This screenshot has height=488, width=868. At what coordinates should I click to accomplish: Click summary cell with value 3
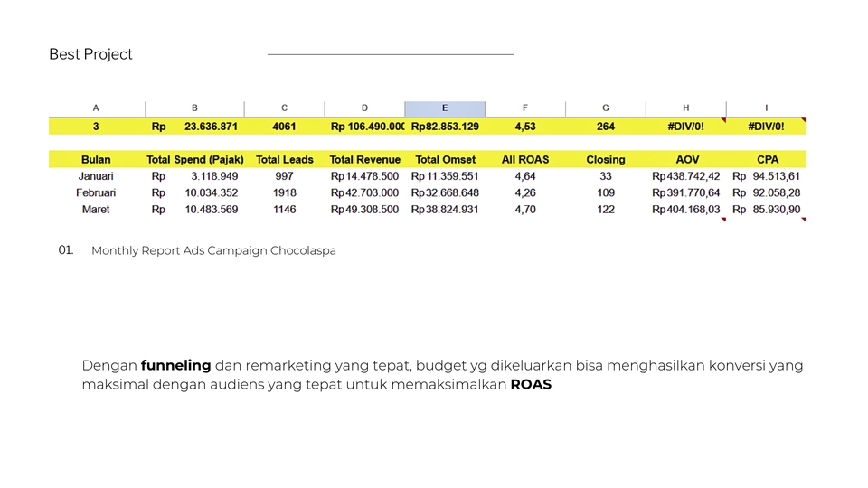tap(97, 127)
